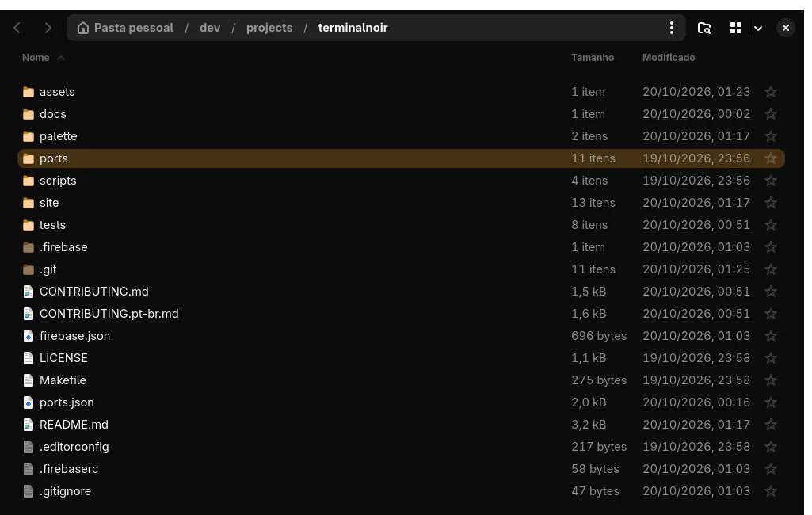Star the palette folder
The width and height of the screenshot is (812, 515).
pyautogui.click(x=771, y=136)
